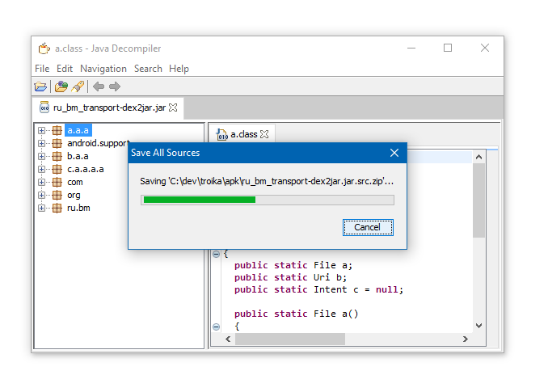Screen dimensions: 548x392
Task: Open the Edit menu
Action: click(x=65, y=69)
